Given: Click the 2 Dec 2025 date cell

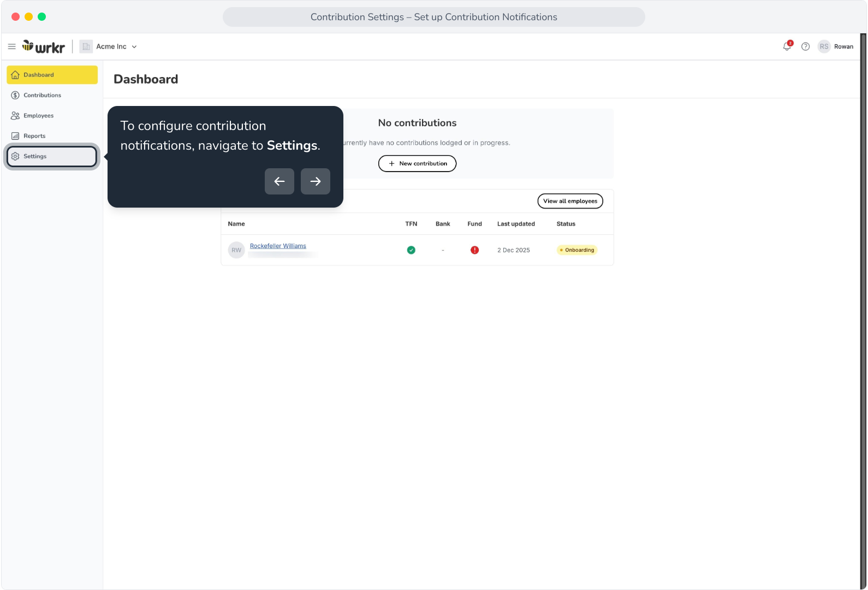Looking at the screenshot, I should [514, 250].
